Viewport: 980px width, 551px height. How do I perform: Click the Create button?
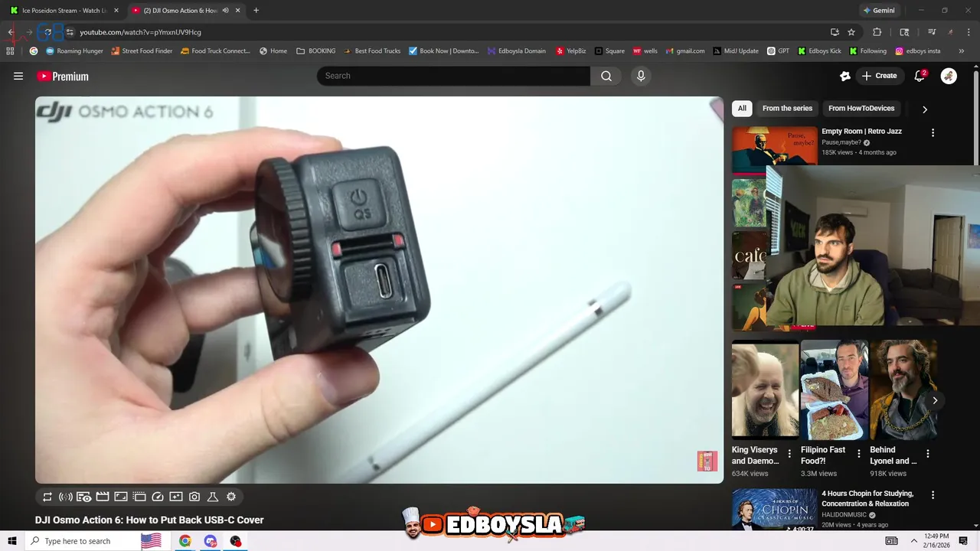click(879, 76)
